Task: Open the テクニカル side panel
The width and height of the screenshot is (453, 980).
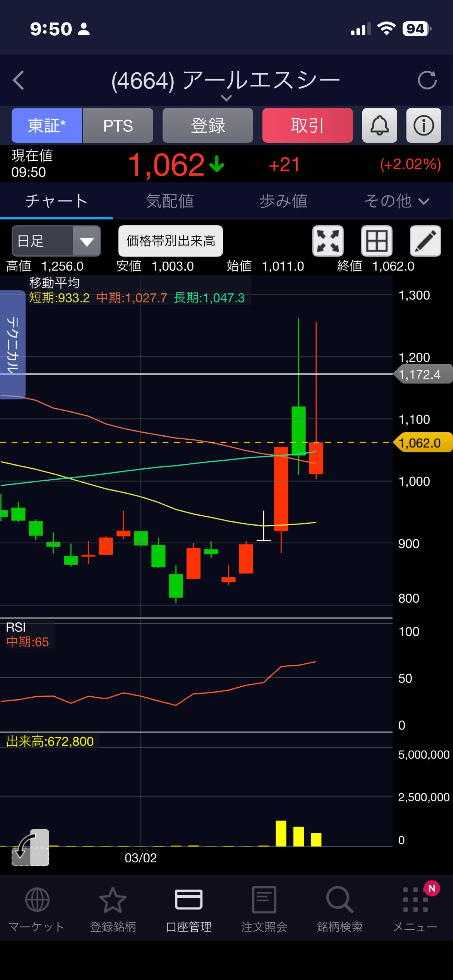Action: tap(12, 345)
